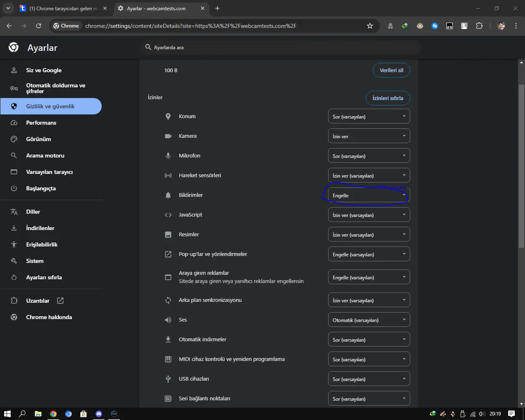Click the İzinleri sıfırla button
The image size is (525, 420).
[388, 98]
